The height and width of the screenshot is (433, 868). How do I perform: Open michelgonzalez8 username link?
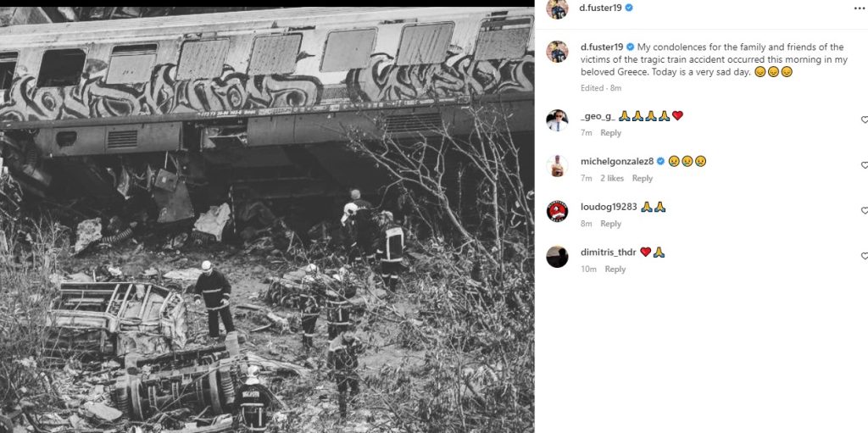617,161
